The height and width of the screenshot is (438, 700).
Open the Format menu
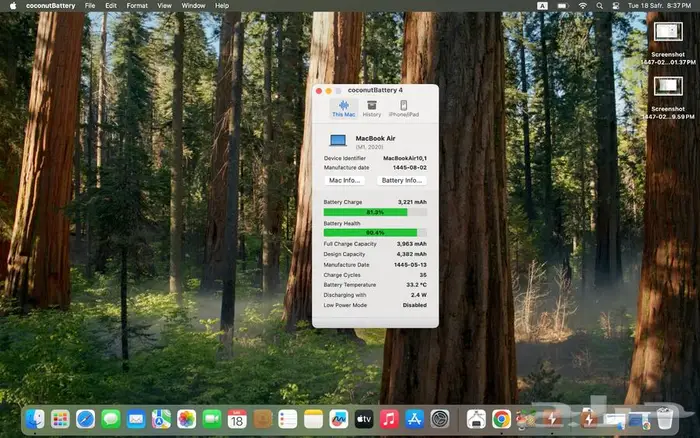(x=137, y=6)
